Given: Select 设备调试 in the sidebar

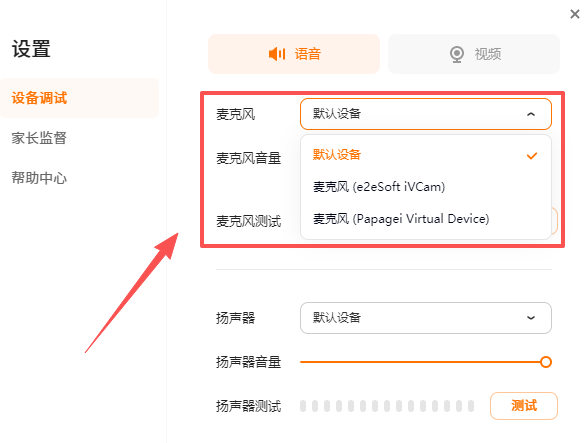Looking at the screenshot, I should pos(79,98).
